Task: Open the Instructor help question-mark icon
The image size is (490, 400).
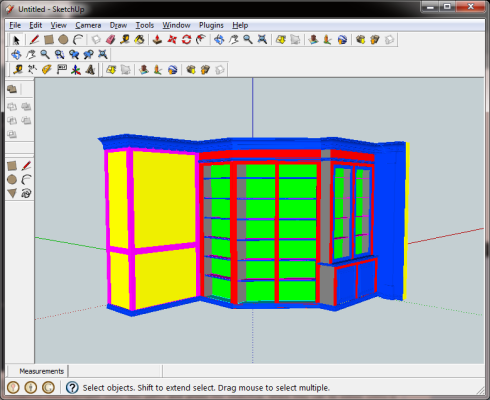Action: point(72,388)
